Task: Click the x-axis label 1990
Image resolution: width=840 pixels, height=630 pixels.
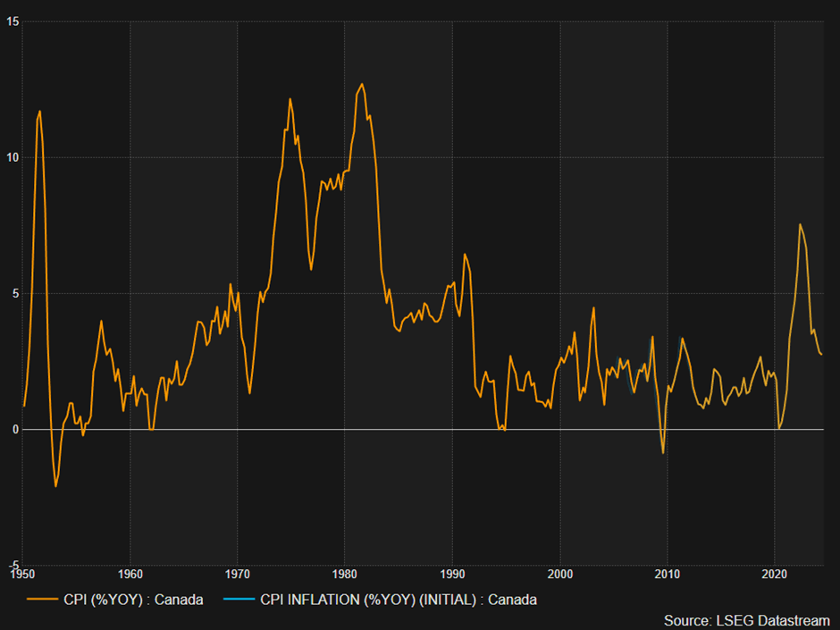Action: [453, 575]
